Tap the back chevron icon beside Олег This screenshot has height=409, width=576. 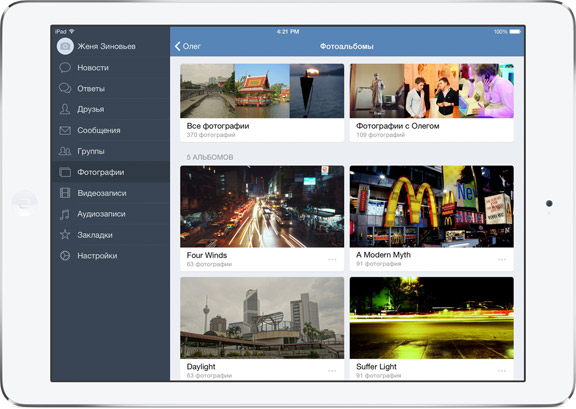point(177,46)
